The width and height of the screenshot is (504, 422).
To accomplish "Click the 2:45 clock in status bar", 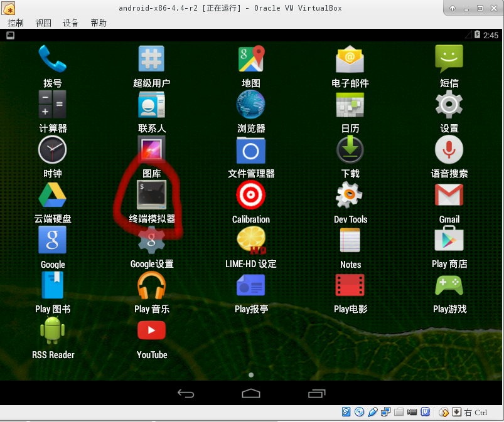I will 491,35.
